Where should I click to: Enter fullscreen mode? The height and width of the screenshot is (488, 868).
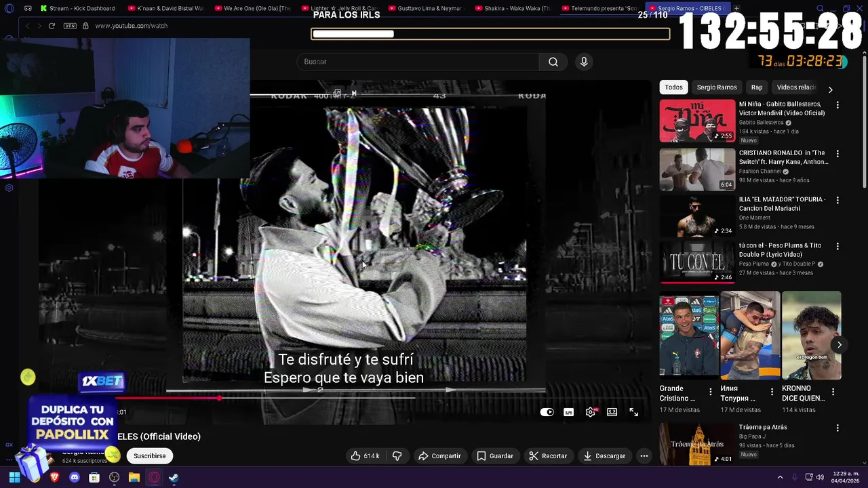pos(634,412)
